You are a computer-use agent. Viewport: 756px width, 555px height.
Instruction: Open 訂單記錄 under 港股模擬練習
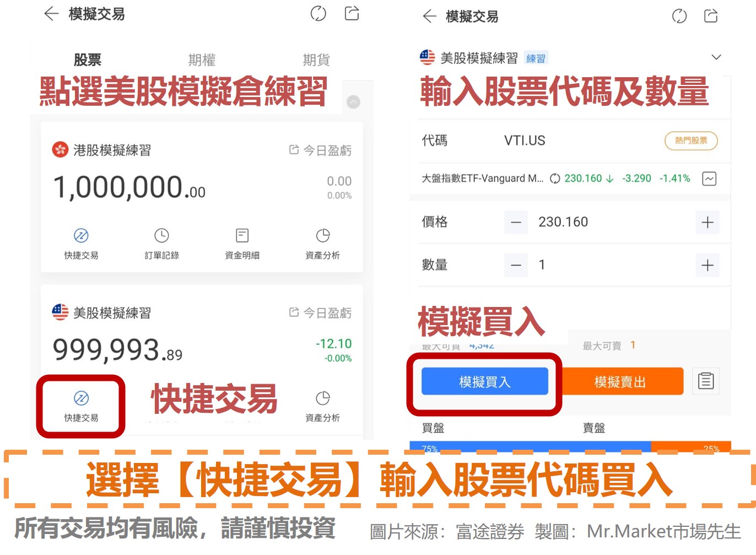(161, 244)
